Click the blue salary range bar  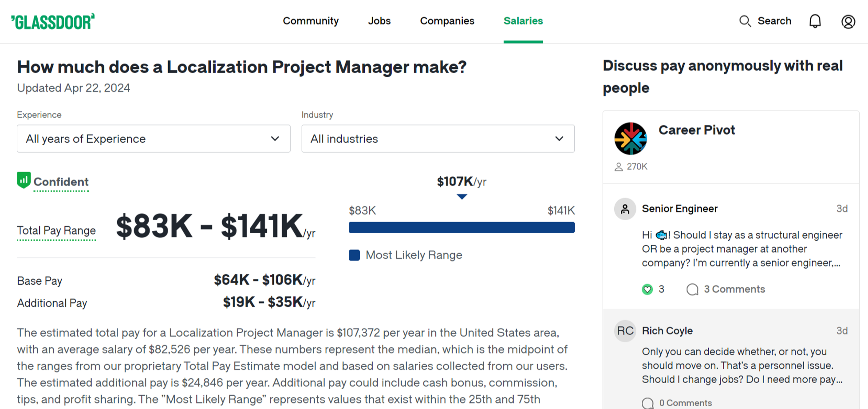coord(461,227)
